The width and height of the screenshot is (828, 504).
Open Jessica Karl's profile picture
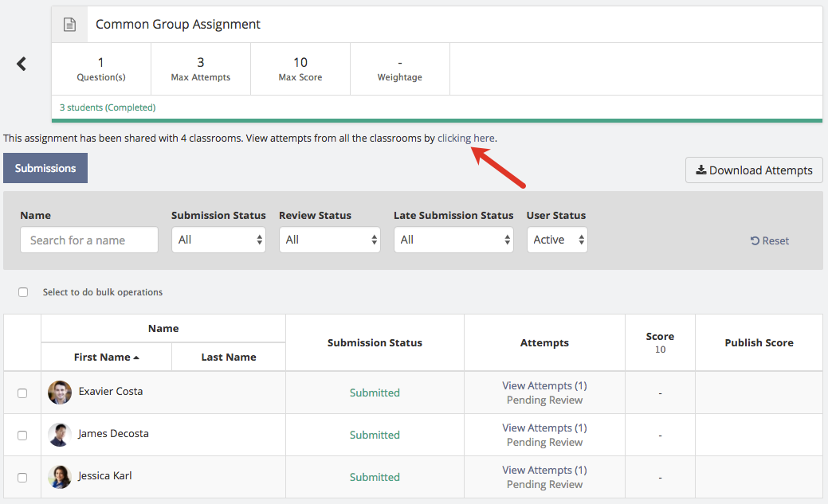click(x=60, y=477)
